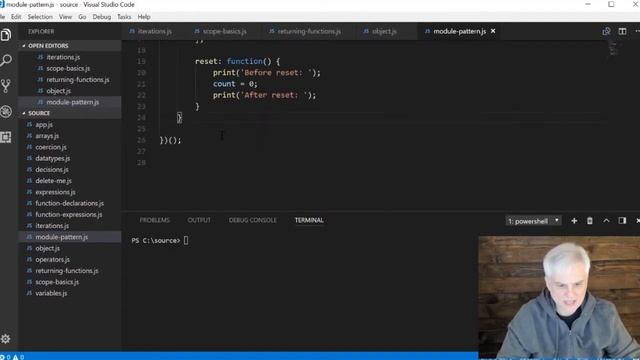Image resolution: width=640 pixels, height=360 pixels.
Task: Open coercion.js in the source folder
Action: (x=70, y=147)
